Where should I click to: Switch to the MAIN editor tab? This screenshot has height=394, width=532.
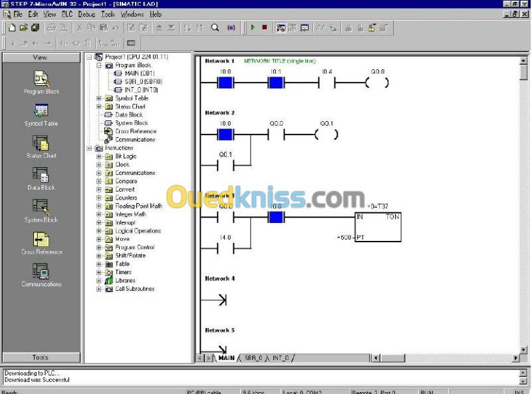pyautogui.click(x=227, y=358)
